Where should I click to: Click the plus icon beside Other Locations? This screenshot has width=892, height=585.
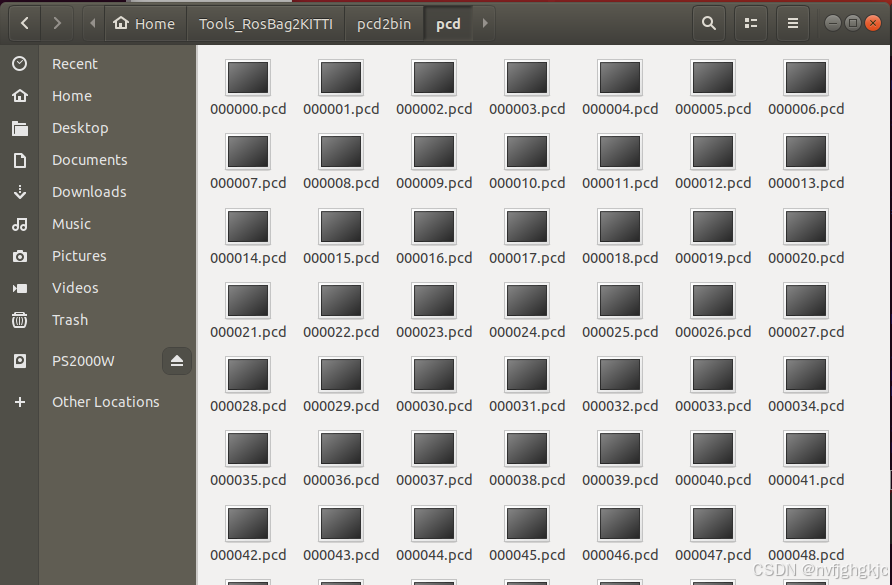click(x=20, y=402)
